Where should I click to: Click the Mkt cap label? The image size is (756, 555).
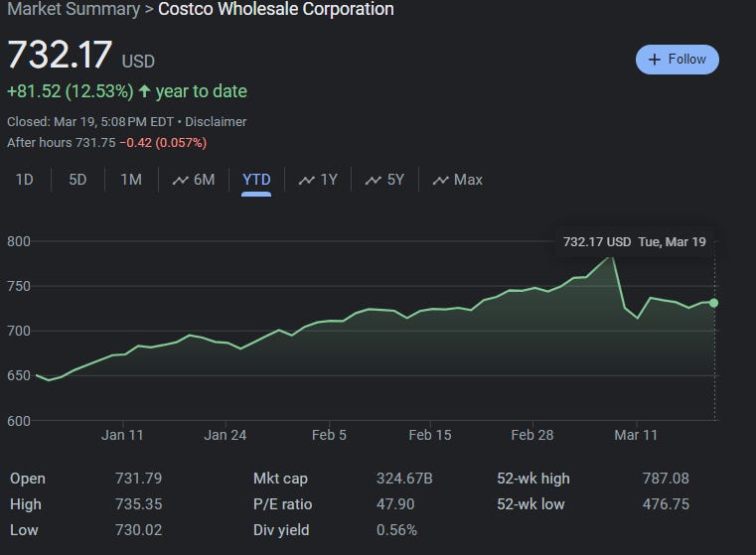[x=280, y=479]
